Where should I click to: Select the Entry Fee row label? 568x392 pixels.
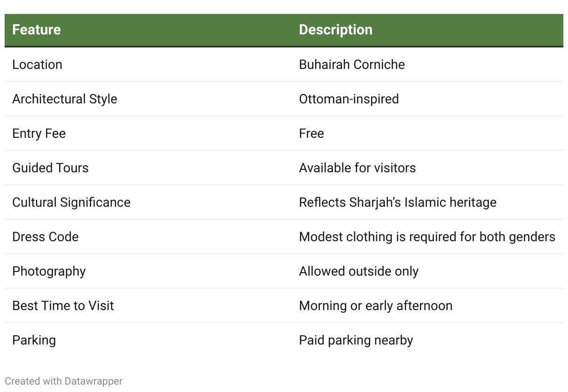coord(39,134)
